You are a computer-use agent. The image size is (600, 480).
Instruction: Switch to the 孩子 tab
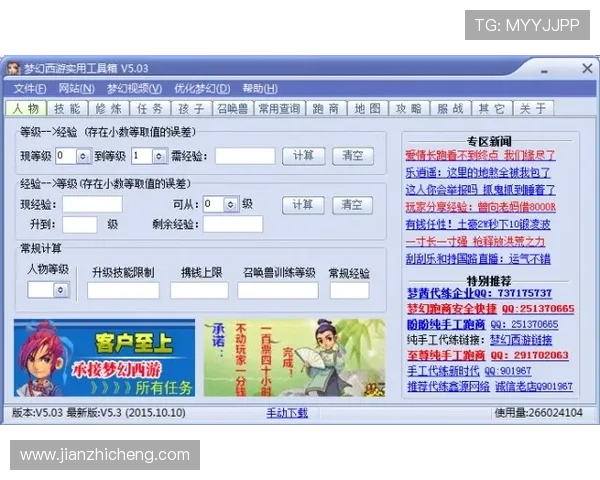point(192,109)
